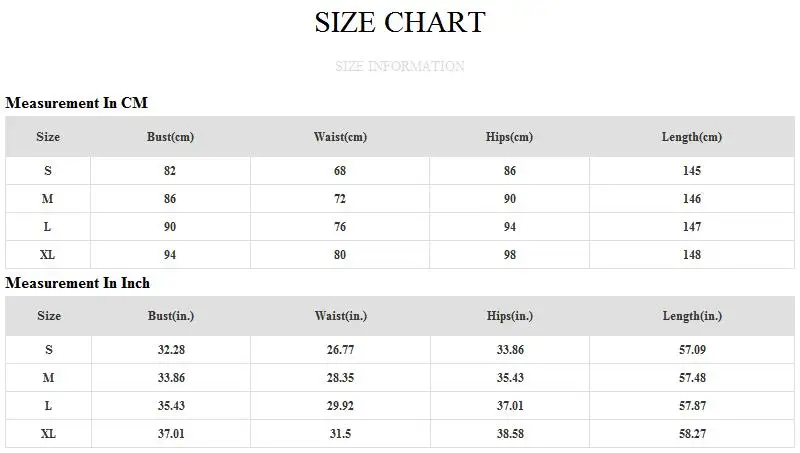Click bust value 33.86 in inch table
The width and height of the screenshot is (800, 453).
click(x=170, y=378)
